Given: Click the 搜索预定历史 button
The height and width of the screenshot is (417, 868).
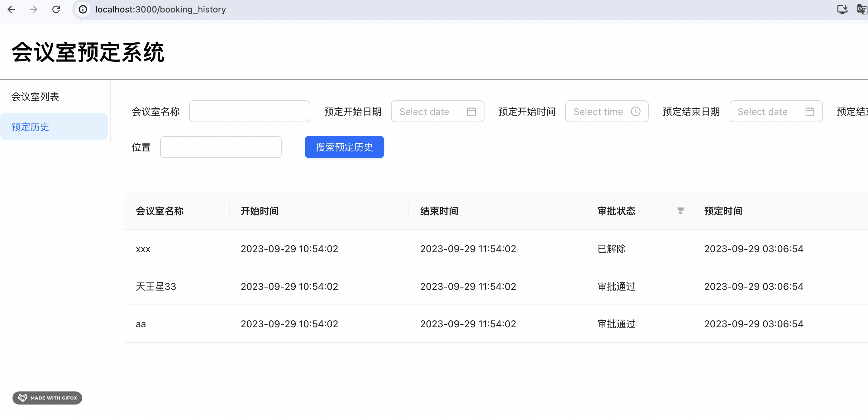Looking at the screenshot, I should point(344,147).
